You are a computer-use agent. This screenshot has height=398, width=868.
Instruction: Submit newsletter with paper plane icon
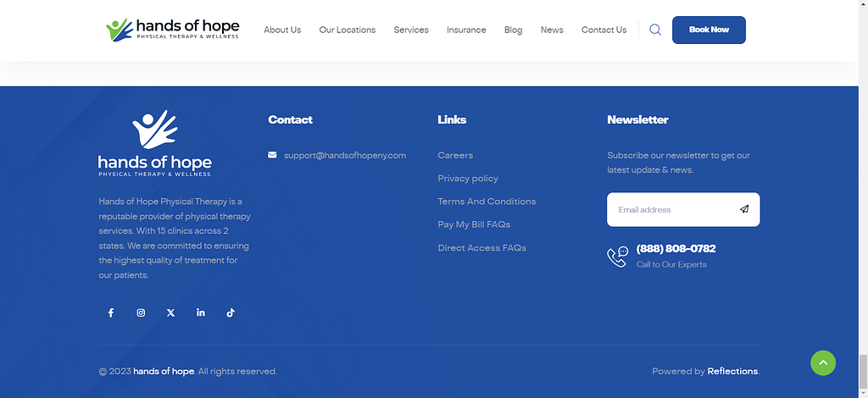[x=743, y=209]
